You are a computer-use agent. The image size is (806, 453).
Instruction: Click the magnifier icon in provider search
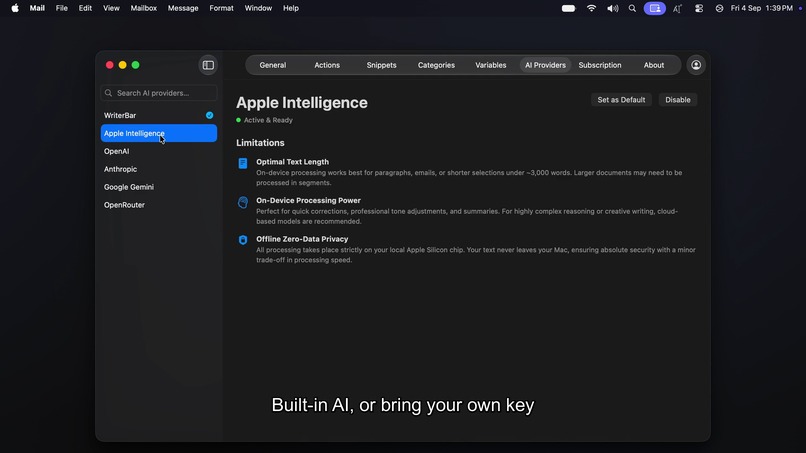[108, 93]
